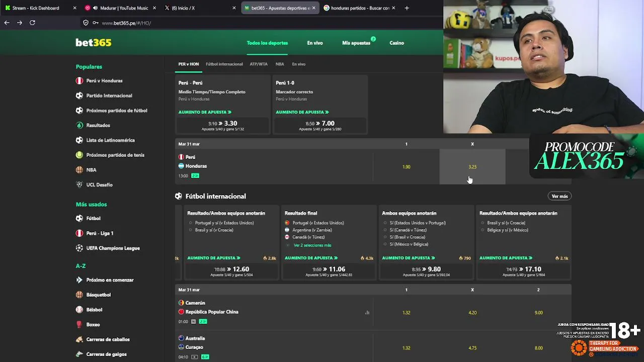
Task: Open match stats icon for Camerún game
Action: [x=367, y=313]
